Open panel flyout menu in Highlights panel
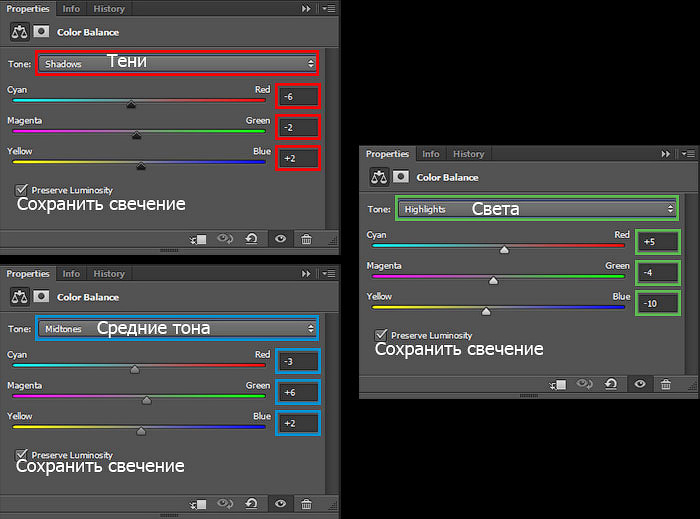The height and width of the screenshot is (519, 700). (x=688, y=154)
